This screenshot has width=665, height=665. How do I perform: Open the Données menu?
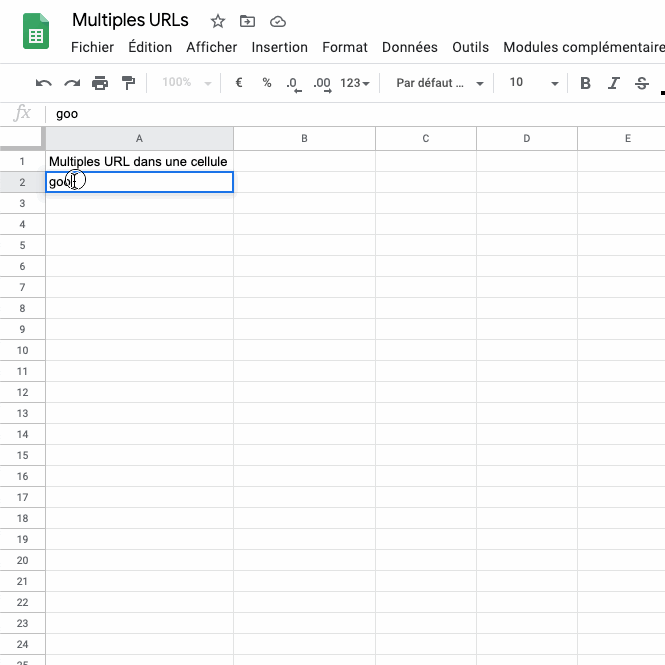[410, 47]
